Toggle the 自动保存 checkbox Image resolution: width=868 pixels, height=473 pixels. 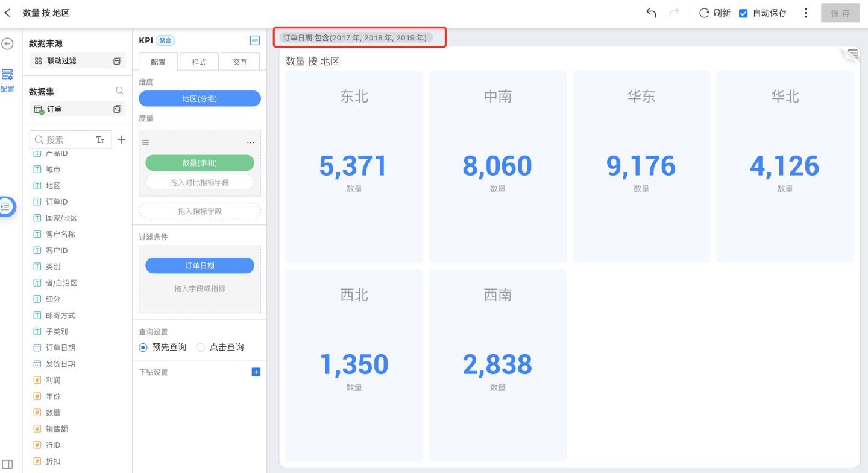coord(743,13)
